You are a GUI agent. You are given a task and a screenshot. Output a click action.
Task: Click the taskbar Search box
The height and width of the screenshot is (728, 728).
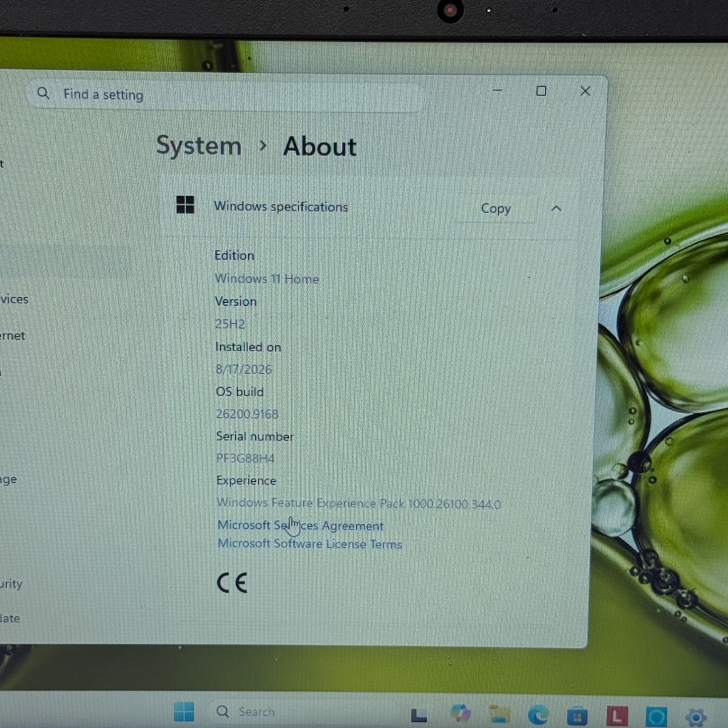tap(302, 712)
